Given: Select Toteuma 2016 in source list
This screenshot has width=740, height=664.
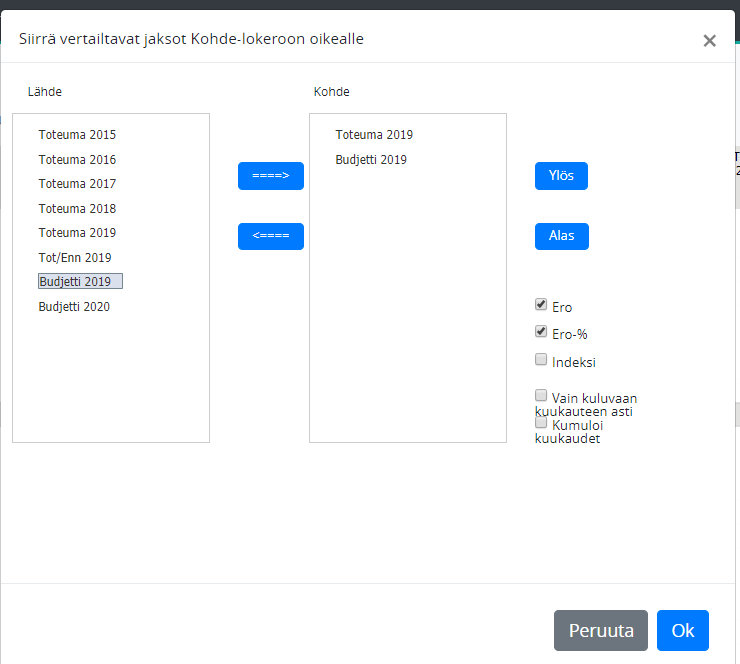Looking at the screenshot, I should (x=77, y=160).
